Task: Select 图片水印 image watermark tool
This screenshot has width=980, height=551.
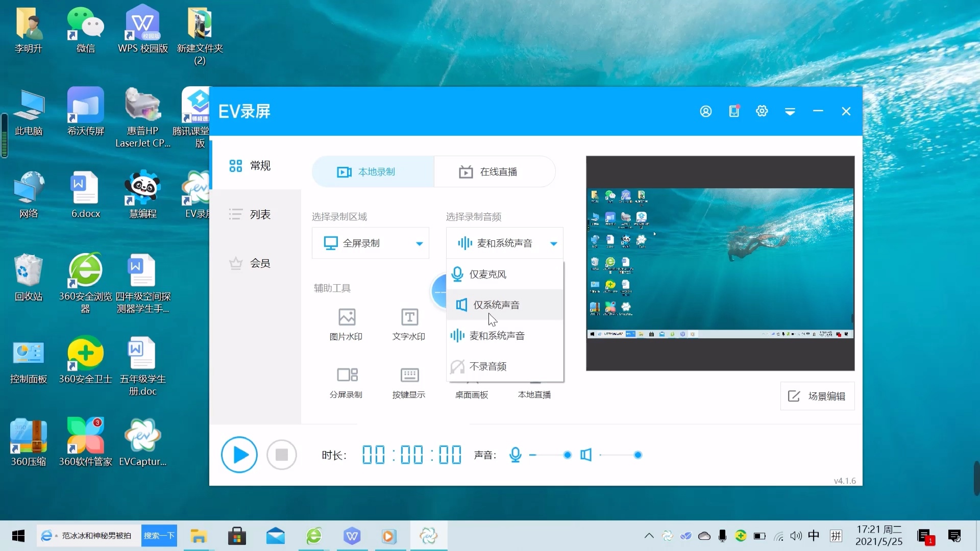Action: (x=346, y=324)
